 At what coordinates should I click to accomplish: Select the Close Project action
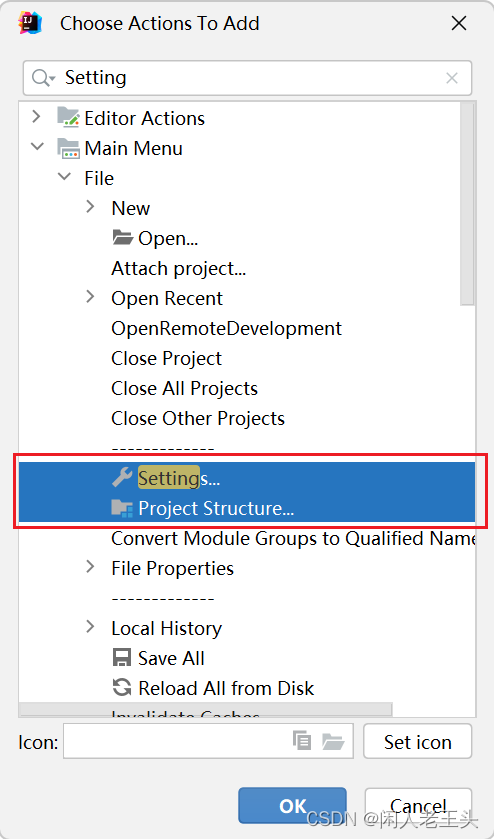[166, 358]
